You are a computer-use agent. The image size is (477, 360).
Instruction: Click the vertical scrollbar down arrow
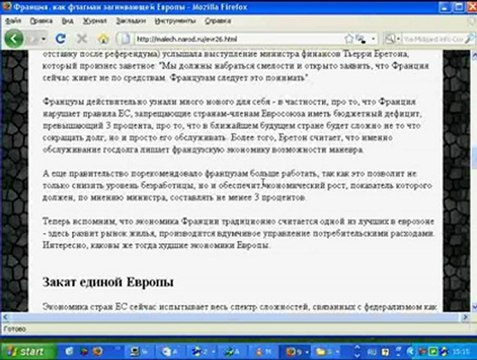[474, 306]
